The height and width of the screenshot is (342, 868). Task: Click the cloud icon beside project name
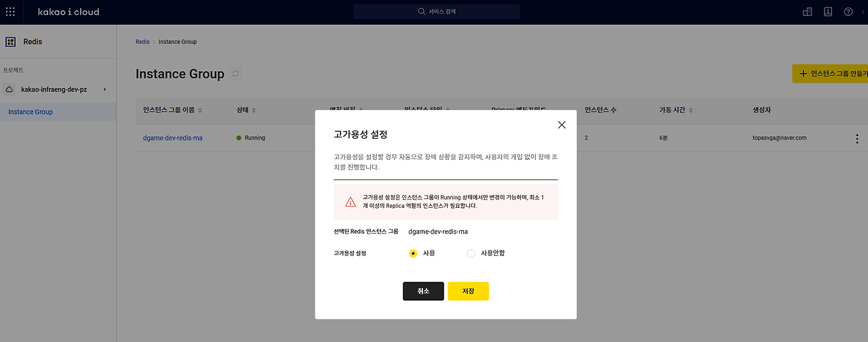[x=10, y=89]
